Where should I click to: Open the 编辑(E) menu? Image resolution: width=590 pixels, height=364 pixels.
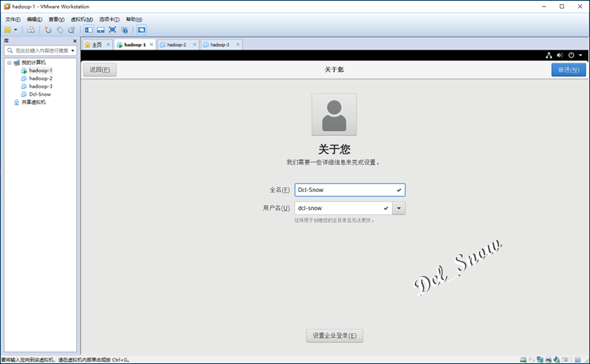[x=35, y=19]
